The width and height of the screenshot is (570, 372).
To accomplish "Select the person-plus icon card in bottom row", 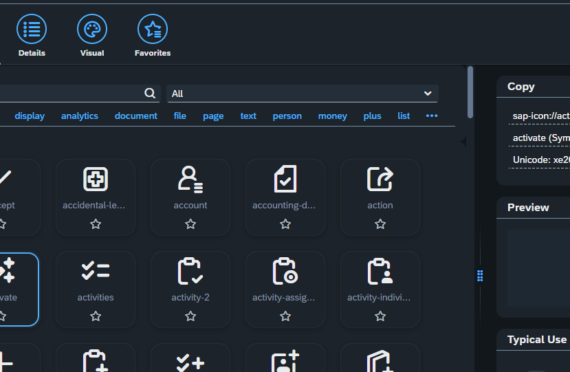I will (285, 358).
